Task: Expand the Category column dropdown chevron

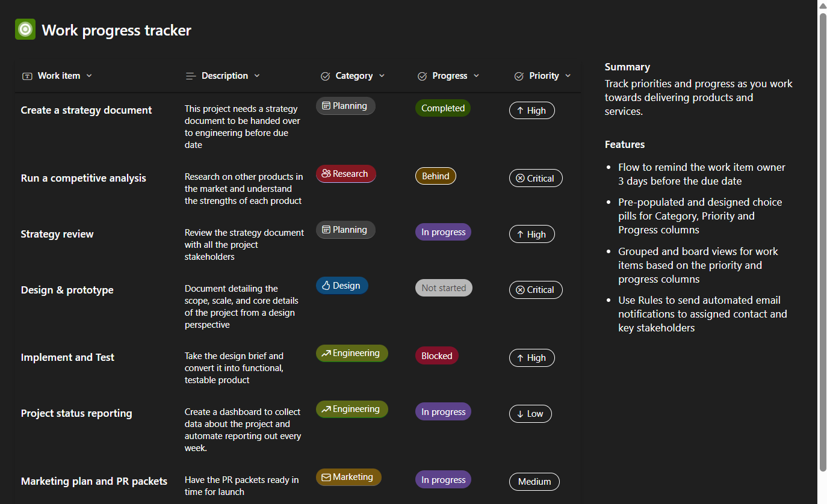Action: 382,76
